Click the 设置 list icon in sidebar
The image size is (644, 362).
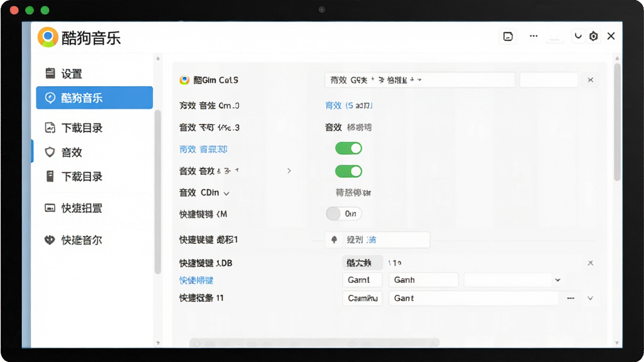tap(50, 73)
